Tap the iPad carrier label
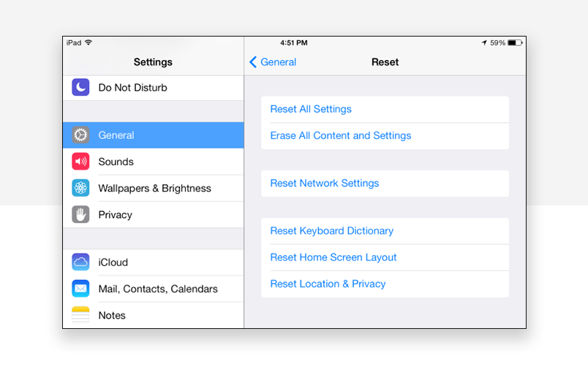The width and height of the screenshot is (588, 383). (x=74, y=42)
